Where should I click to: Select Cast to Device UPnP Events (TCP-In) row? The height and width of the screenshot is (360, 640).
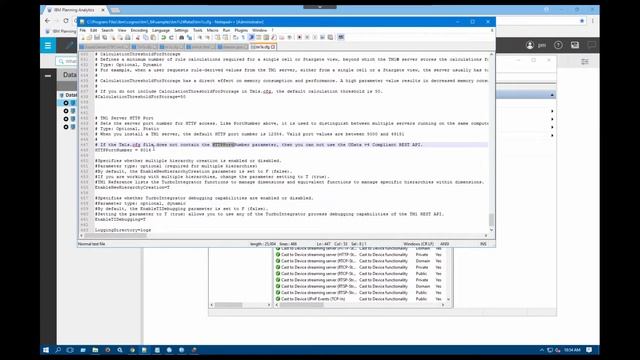[361, 299]
